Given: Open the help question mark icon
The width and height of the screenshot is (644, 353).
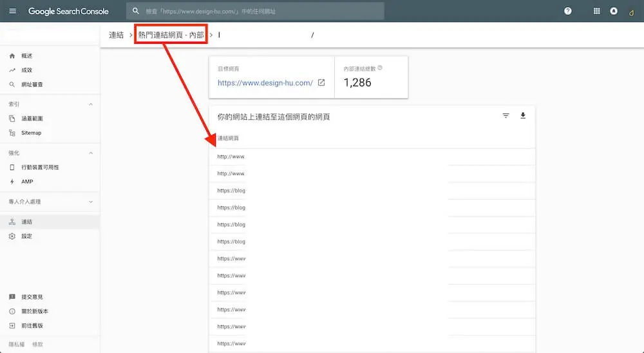Looking at the screenshot, I should [567, 11].
